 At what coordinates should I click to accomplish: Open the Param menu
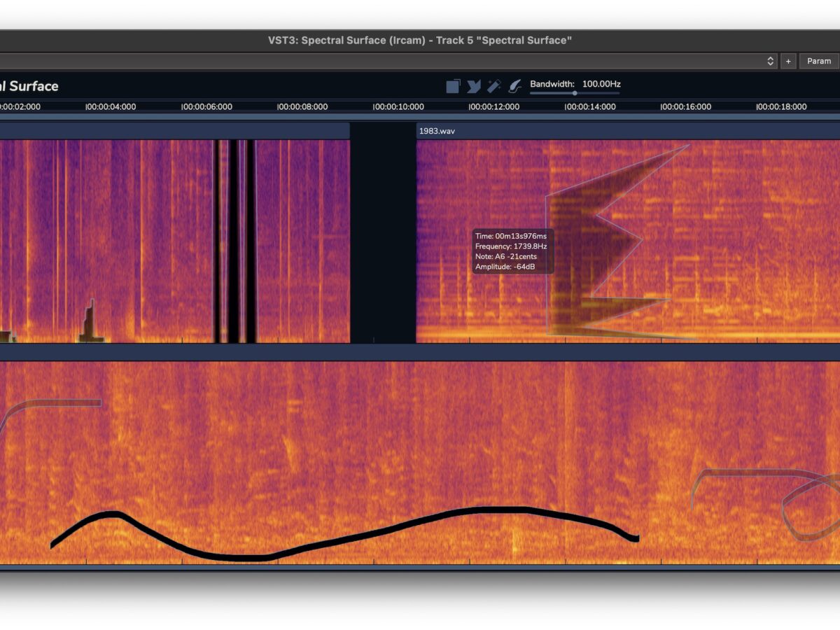pos(818,61)
